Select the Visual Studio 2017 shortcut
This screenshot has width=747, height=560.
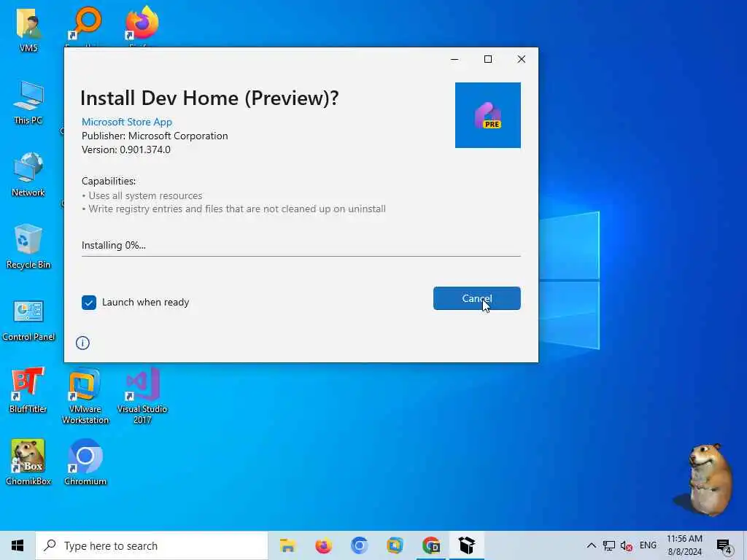pyautogui.click(x=142, y=395)
